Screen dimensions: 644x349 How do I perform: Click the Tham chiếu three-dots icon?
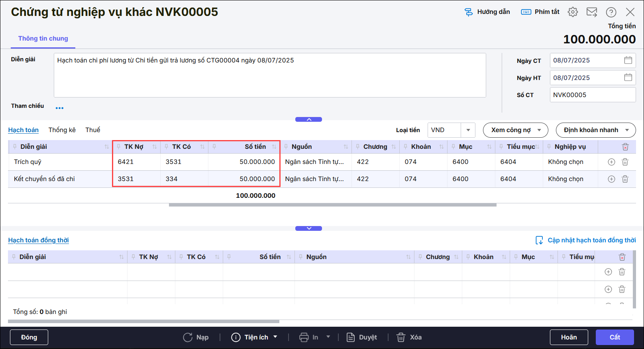(59, 108)
